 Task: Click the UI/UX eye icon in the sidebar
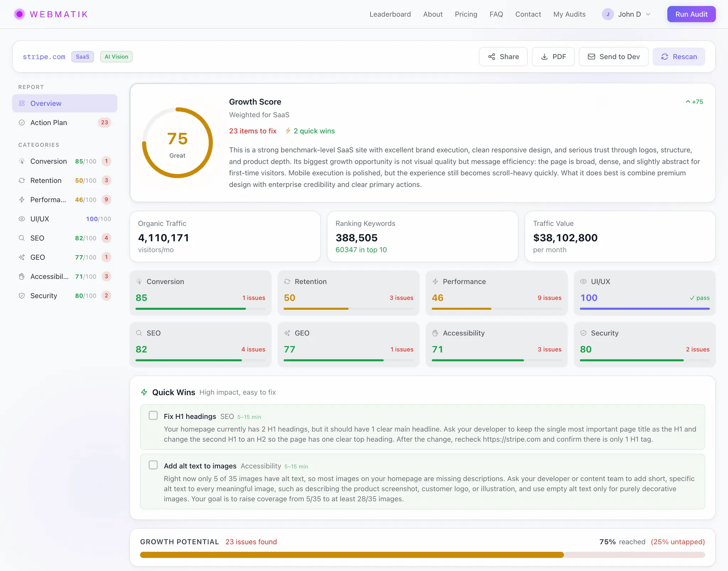tap(22, 219)
